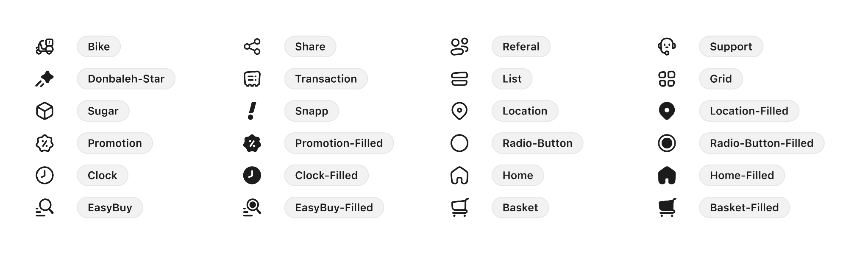This screenshot has width=868, height=254.
Task: Click the filled Basket cart icon
Action: (x=667, y=207)
